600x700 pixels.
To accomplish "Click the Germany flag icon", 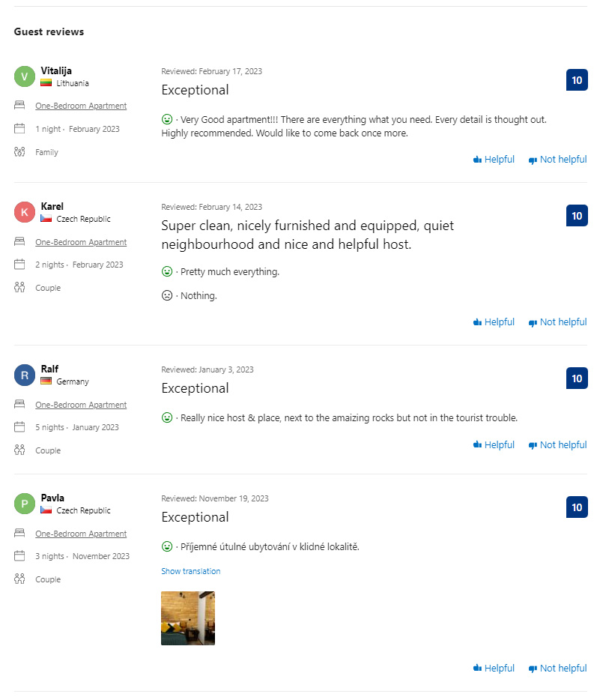I will 46,381.
